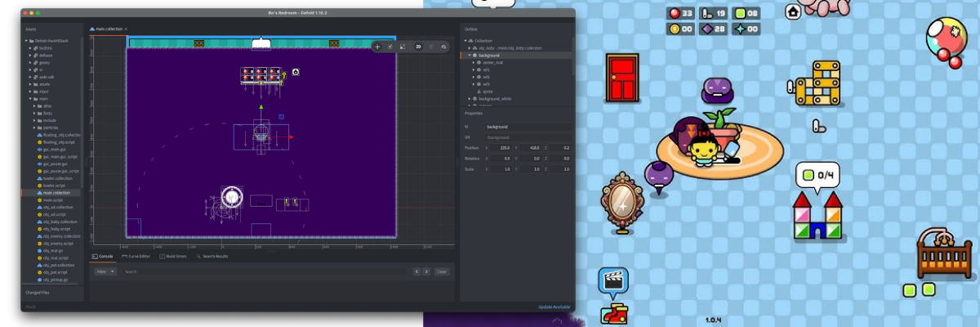Open the Build Errors tab
Image resolution: width=980 pixels, height=327 pixels.
[x=174, y=256]
